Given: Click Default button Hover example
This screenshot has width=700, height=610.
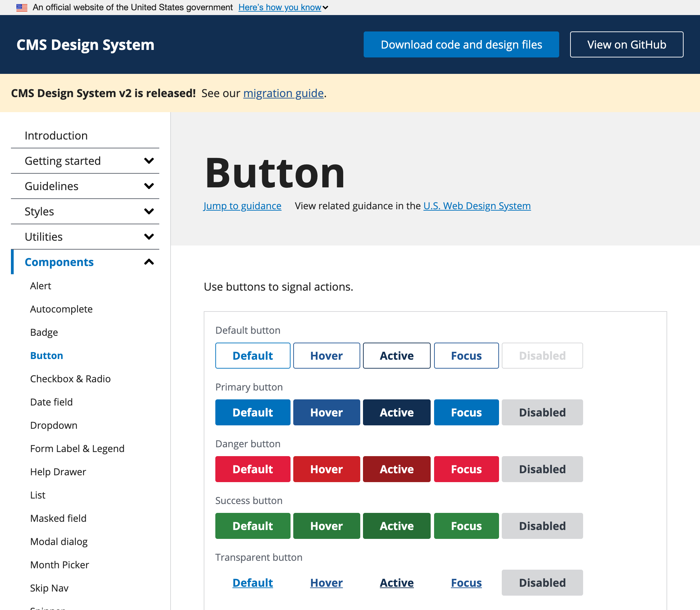Looking at the screenshot, I should (x=327, y=356).
